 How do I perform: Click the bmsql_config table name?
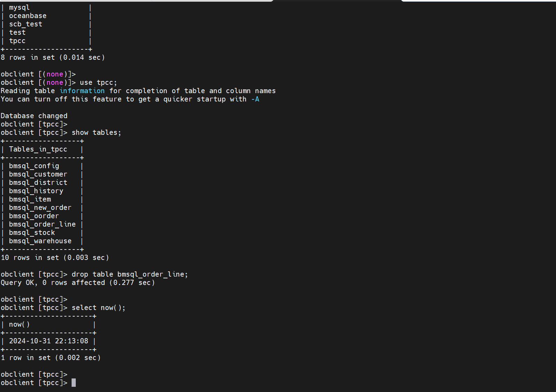click(x=34, y=166)
